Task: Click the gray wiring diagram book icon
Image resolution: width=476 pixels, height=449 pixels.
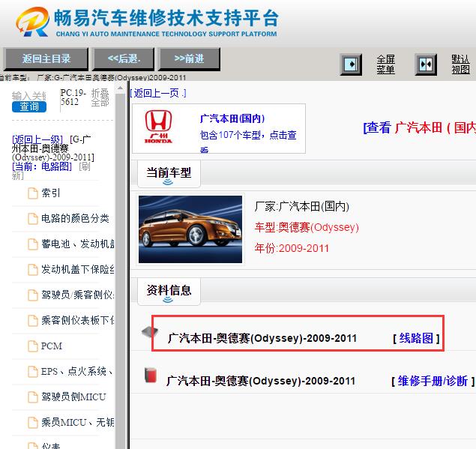Action: click(x=150, y=332)
